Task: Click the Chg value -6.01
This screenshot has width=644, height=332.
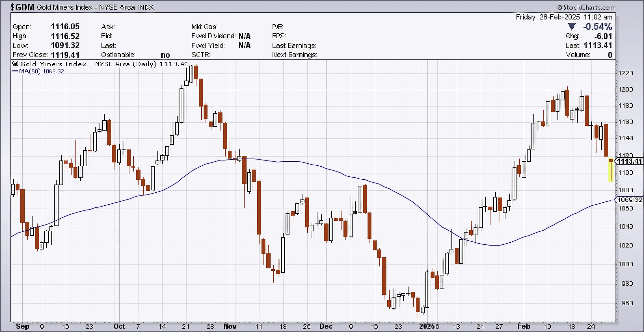Action: coord(603,36)
